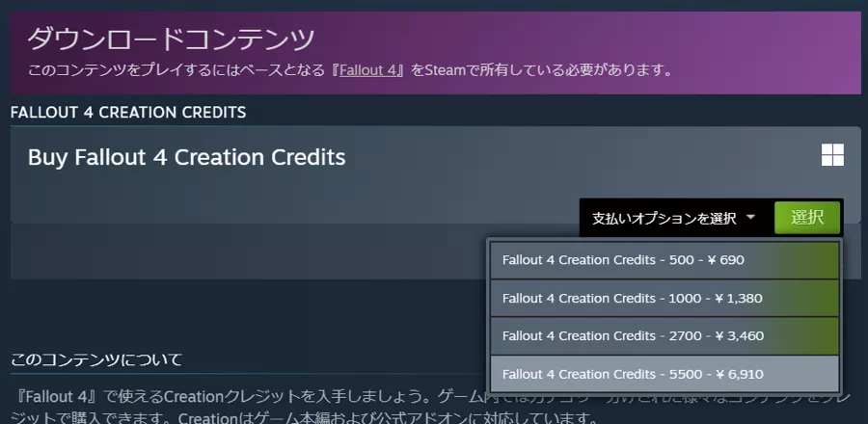
Task: Click the ダウンロードコンテンツ banner heading
Action: click(x=171, y=40)
